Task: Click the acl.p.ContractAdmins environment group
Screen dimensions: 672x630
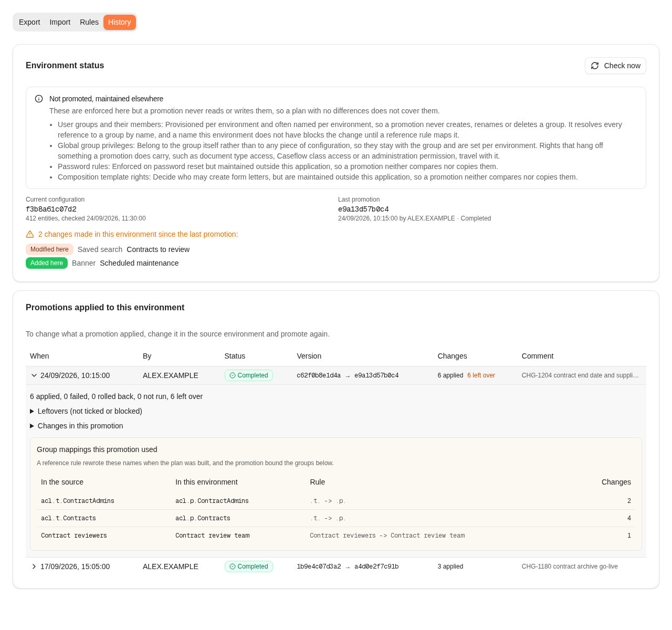Action: coord(212,501)
